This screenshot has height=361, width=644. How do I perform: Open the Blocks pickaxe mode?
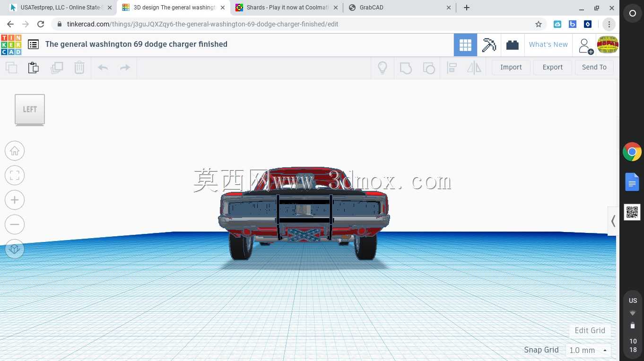tap(489, 45)
